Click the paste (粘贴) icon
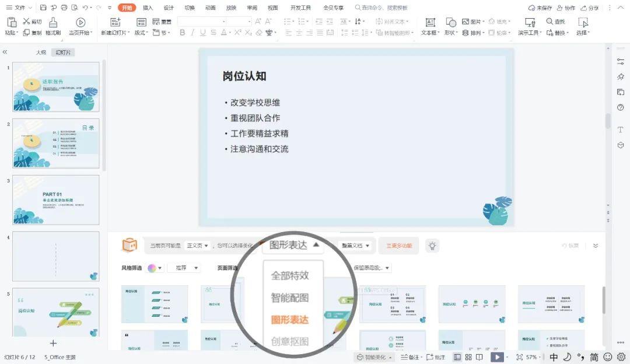This screenshot has width=630, height=364. 12,23
